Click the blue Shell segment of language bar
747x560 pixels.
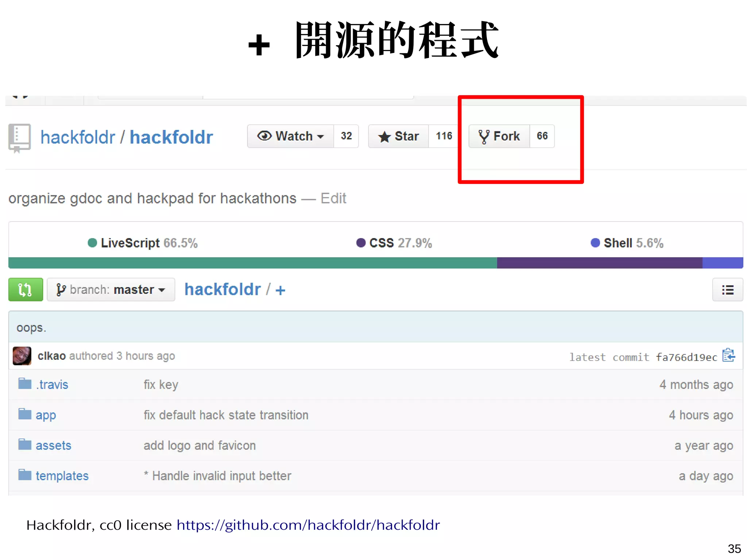coord(723,263)
